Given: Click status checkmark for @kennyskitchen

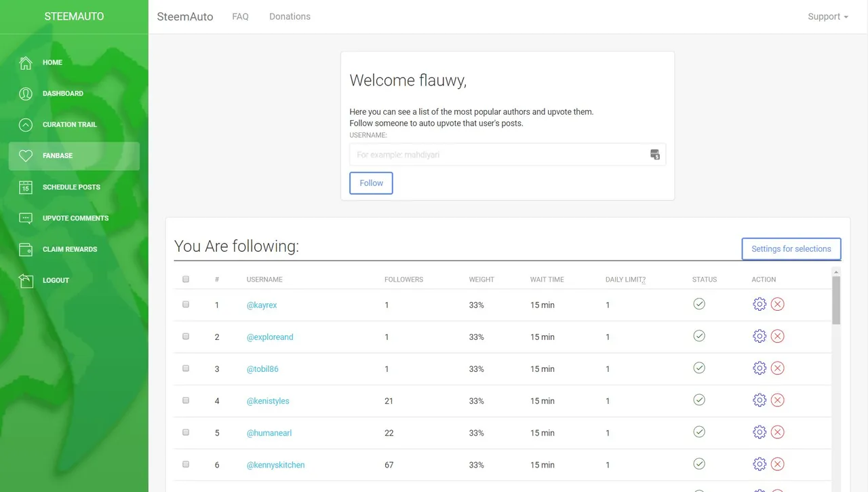Looking at the screenshot, I should click(699, 463).
